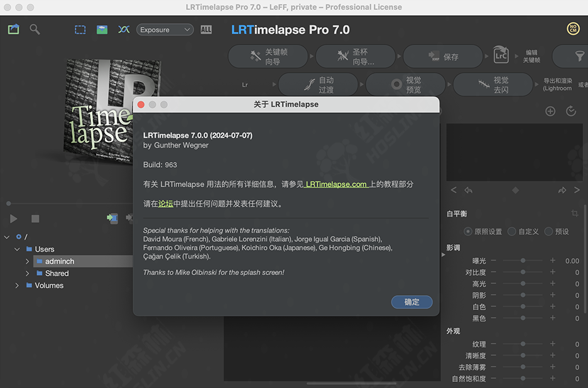This screenshot has height=388, width=588.
Task: Click the 去除薄雾 dehaze slider
Action: pos(523,367)
